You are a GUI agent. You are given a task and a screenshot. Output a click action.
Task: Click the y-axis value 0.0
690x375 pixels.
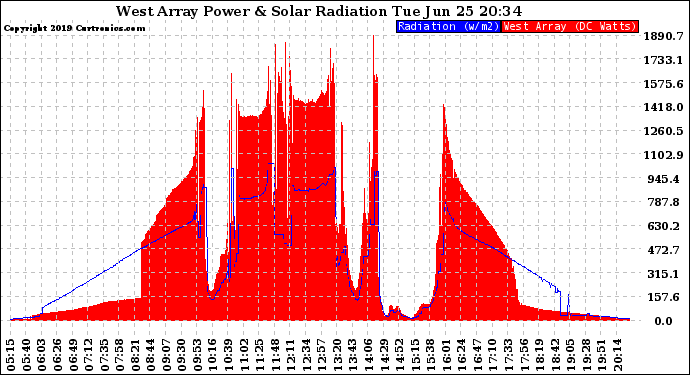(x=664, y=321)
